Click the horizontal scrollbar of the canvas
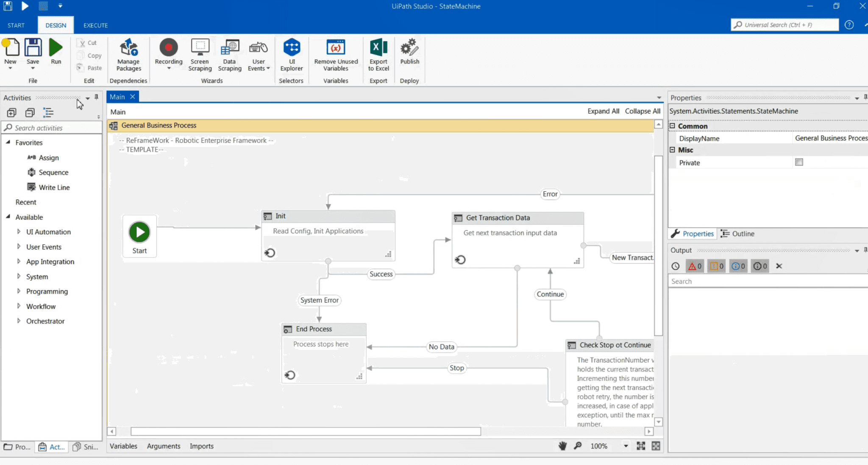The image size is (868, 465). tap(305, 432)
